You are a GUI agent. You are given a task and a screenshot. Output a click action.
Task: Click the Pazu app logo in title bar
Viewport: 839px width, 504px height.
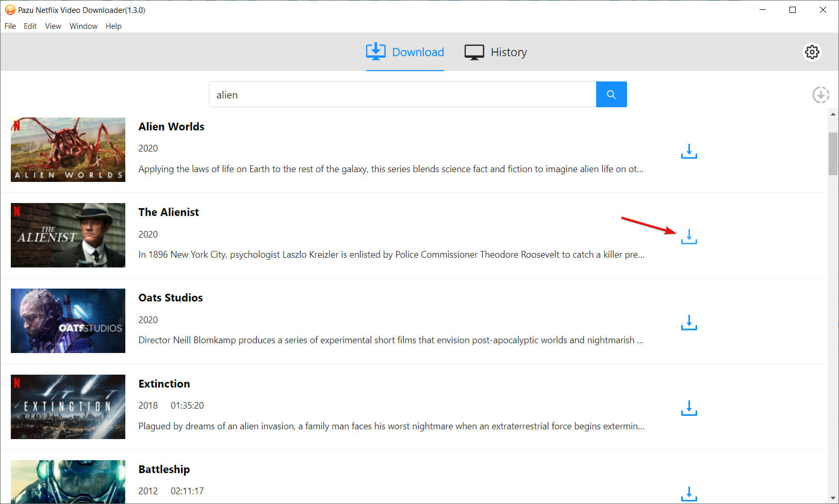[10, 10]
